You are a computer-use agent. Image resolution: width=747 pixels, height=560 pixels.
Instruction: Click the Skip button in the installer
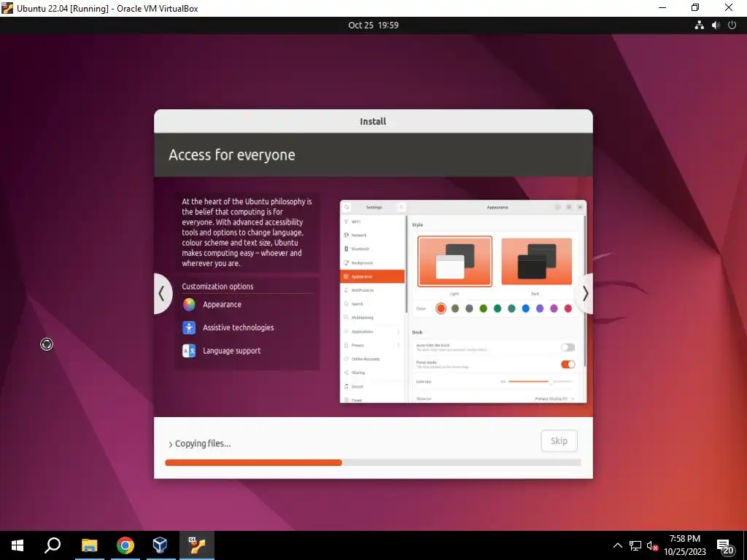coord(559,441)
